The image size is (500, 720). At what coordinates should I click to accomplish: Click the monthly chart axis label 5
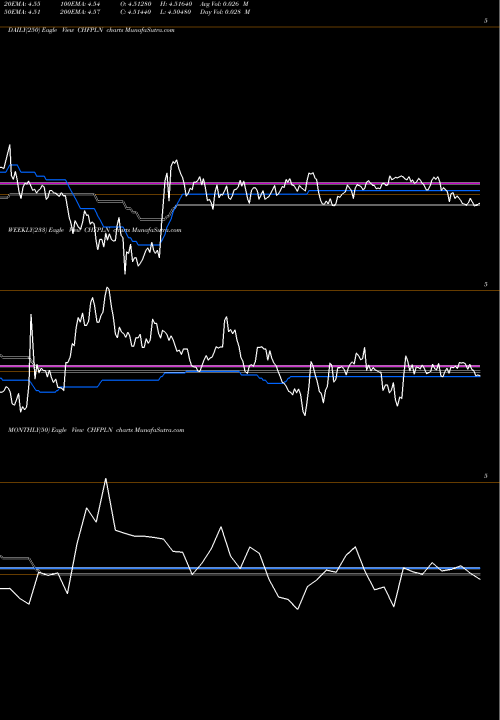pyautogui.click(x=485, y=476)
